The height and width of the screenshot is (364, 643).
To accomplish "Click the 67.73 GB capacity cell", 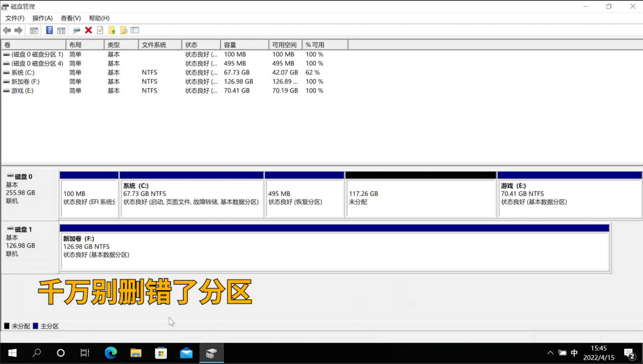I will click(x=237, y=73).
